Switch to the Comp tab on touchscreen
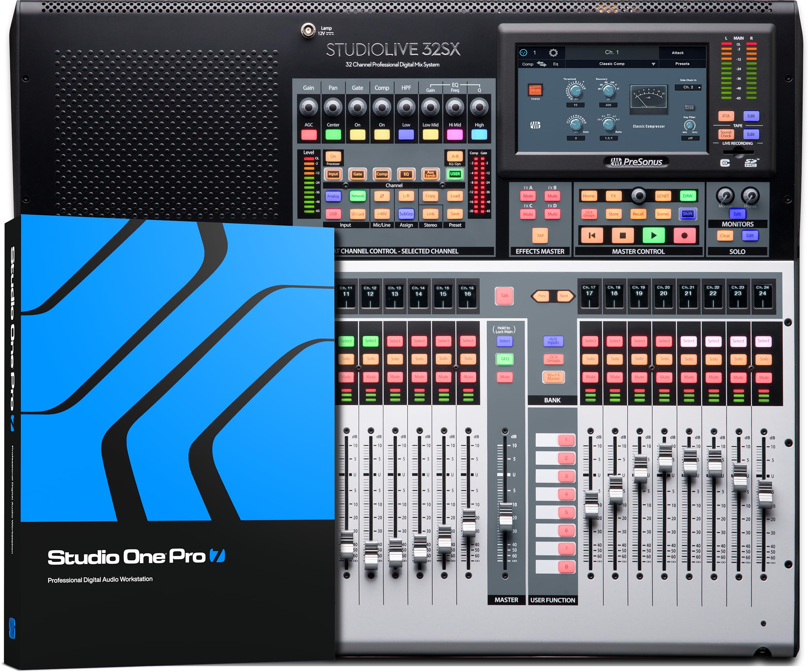Image resolution: width=808 pixels, height=672 pixels. (x=528, y=64)
